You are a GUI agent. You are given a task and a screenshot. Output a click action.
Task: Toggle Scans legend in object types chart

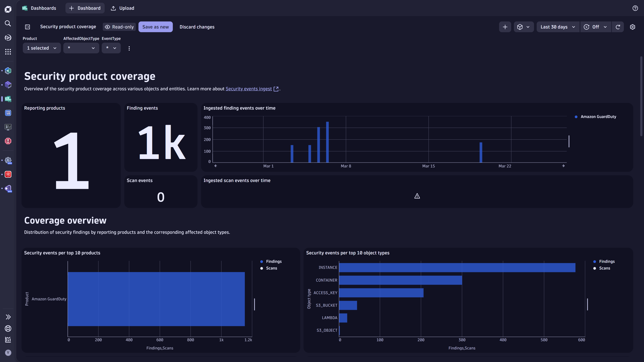pos(602,268)
